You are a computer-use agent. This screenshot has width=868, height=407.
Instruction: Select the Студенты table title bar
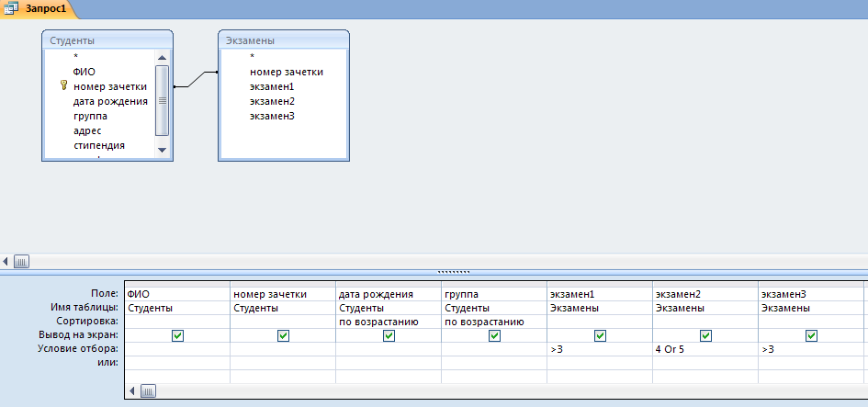[107, 40]
